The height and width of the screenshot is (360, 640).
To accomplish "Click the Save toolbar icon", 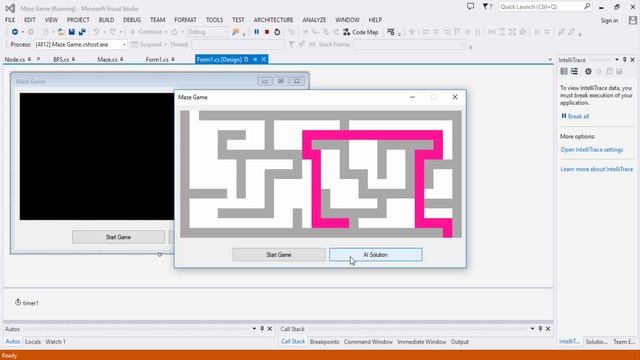I will 72,32.
